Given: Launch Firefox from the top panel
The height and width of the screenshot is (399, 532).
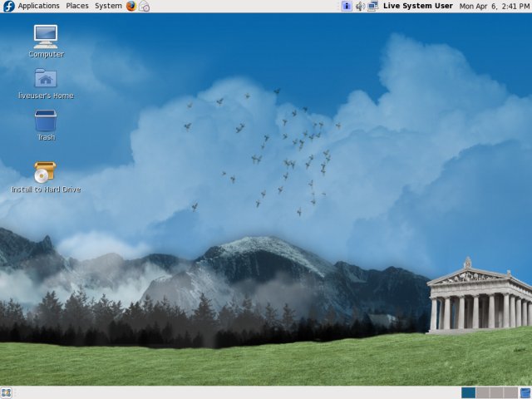Looking at the screenshot, I should (131, 6).
